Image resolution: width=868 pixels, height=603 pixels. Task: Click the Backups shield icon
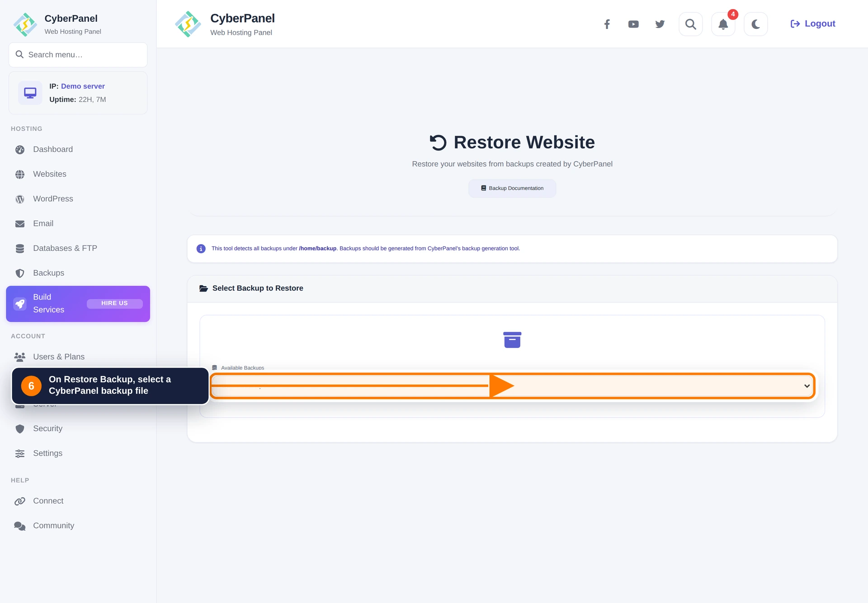coord(20,273)
